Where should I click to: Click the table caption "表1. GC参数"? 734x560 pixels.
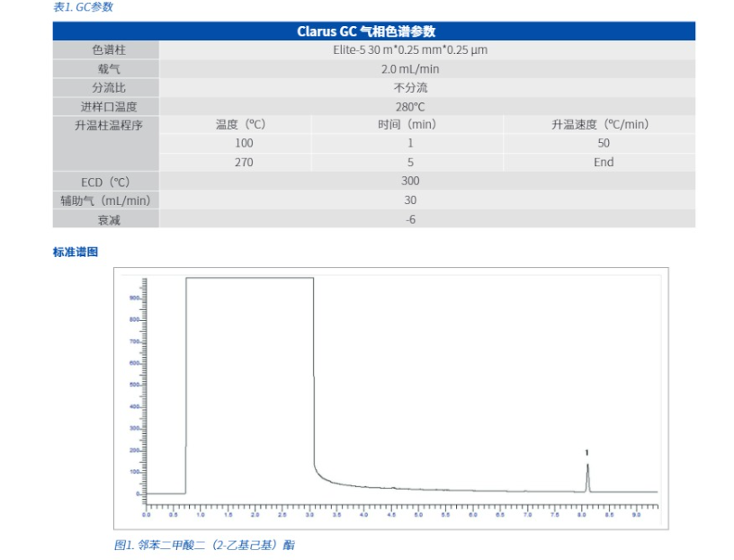tap(83, 7)
